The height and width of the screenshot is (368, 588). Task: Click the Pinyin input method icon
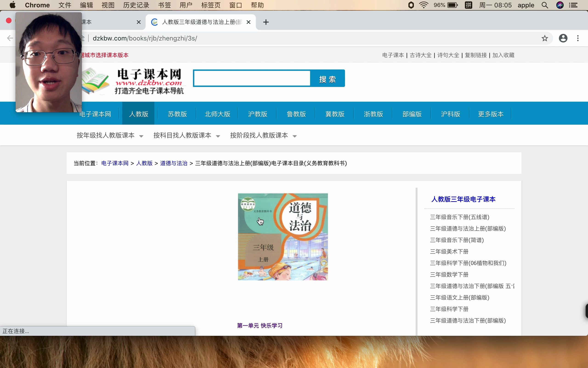tap(468, 5)
